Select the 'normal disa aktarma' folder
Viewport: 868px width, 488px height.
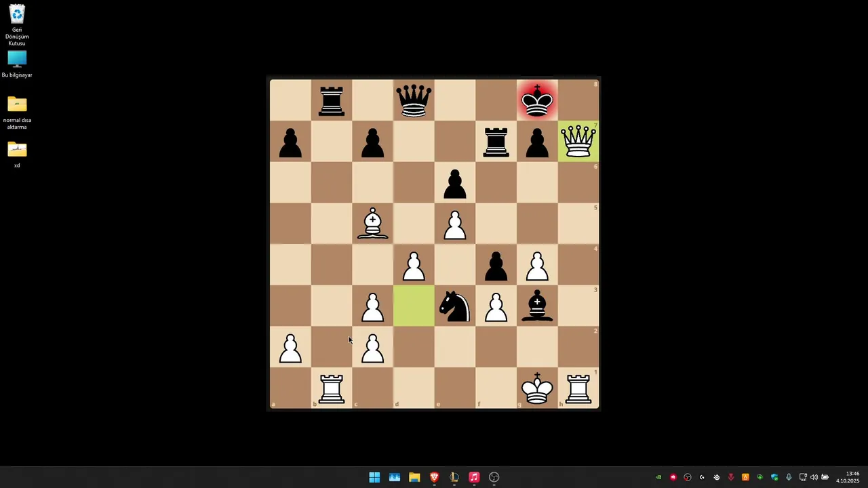pyautogui.click(x=17, y=113)
